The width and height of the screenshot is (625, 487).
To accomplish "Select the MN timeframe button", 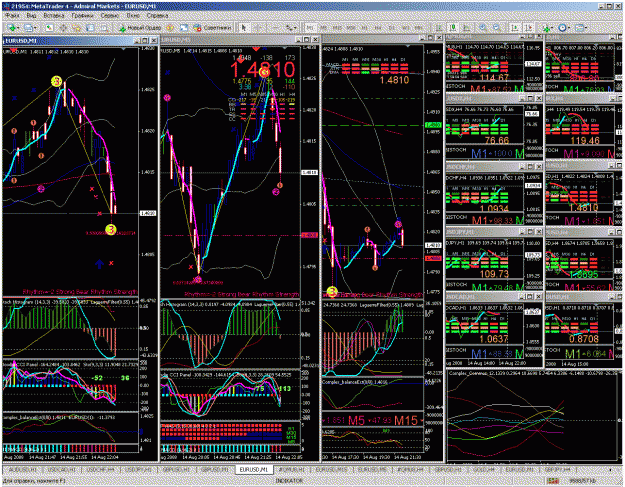I will pyautogui.click(x=419, y=27).
